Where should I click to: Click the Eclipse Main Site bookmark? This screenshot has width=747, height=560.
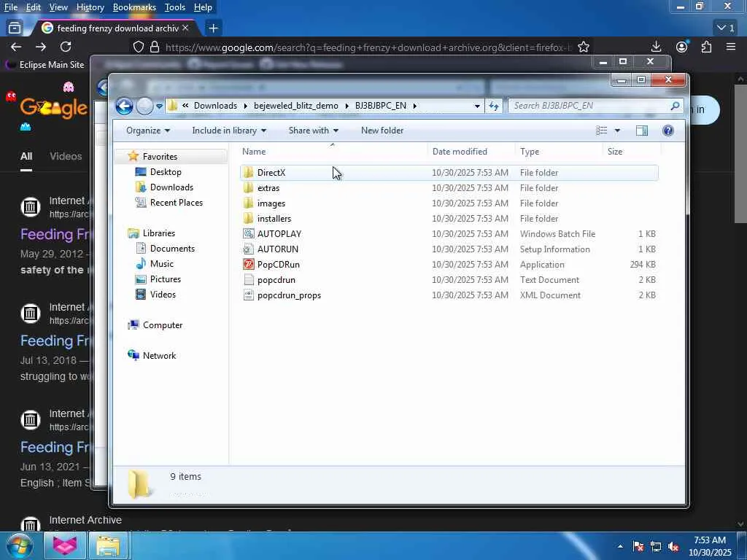(44, 65)
